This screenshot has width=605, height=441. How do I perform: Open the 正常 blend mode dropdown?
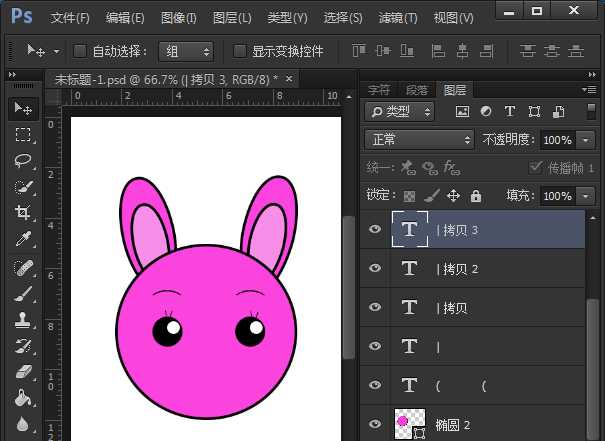pyautogui.click(x=419, y=140)
